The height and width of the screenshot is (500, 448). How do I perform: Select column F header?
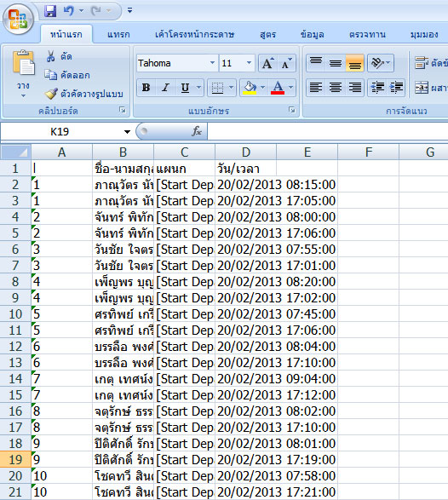pyautogui.click(x=368, y=152)
